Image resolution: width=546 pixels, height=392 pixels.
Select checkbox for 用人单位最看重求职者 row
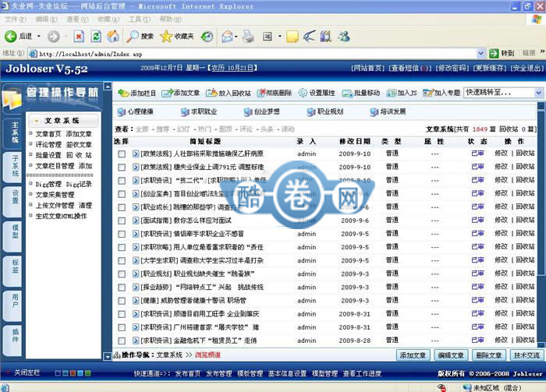[122, 247]
